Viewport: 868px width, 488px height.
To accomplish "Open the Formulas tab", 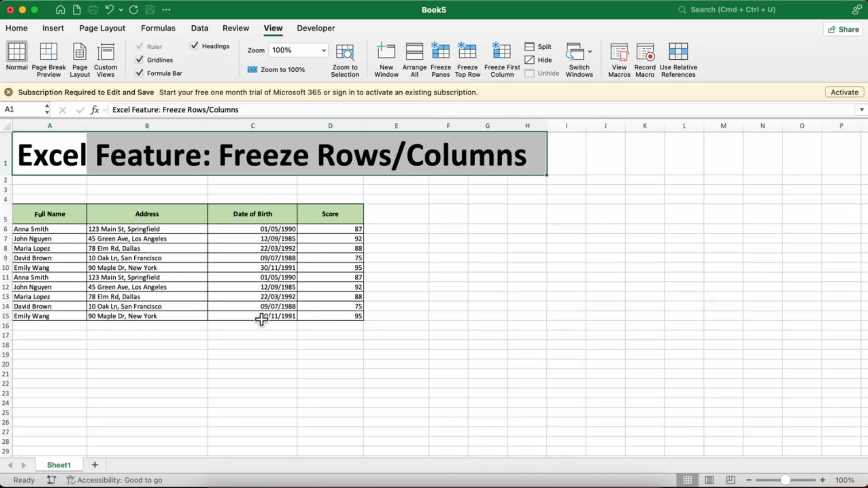I will [158, 28].
